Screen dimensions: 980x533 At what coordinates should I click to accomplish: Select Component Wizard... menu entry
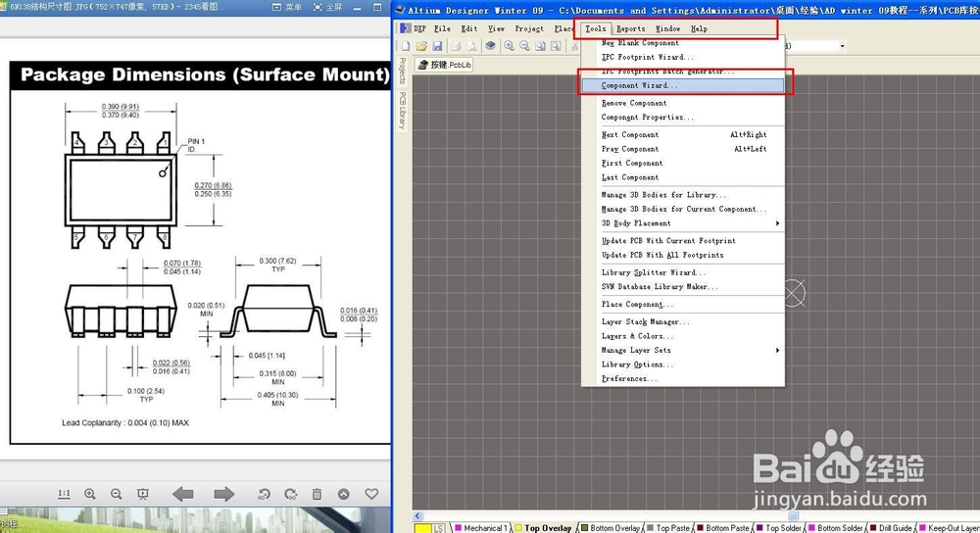pyautogui.click(x=682, y=85)
